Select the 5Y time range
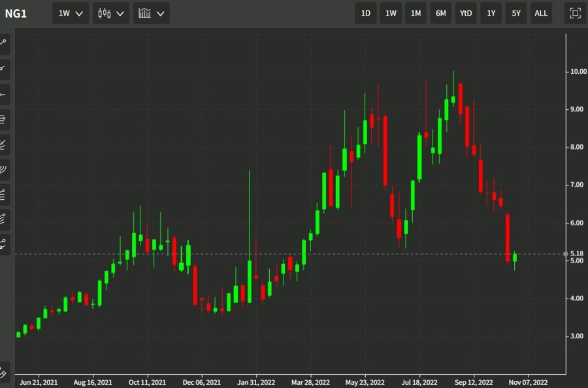The height and width of the screenshot is (388, 588). coord(516,14)
